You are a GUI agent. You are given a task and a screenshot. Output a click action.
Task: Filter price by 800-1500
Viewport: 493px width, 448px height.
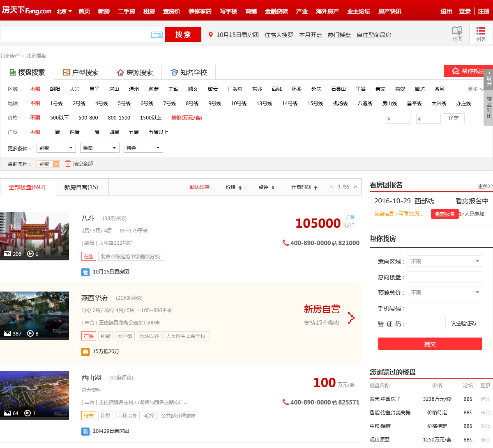(x=119, y=118)
